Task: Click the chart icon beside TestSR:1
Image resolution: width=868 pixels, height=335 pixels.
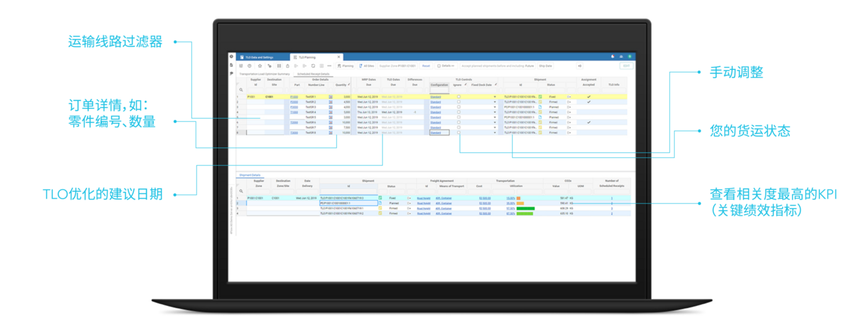Action: 330,97
